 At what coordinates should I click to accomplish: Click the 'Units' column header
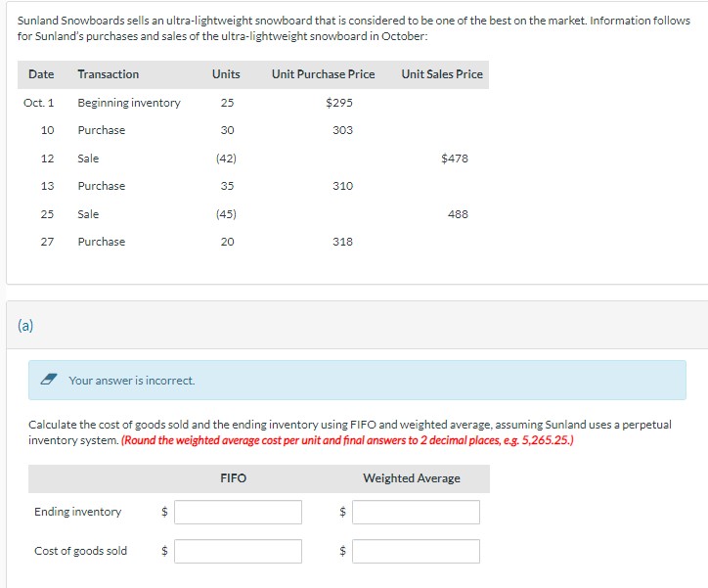click(x=226, y=74)
